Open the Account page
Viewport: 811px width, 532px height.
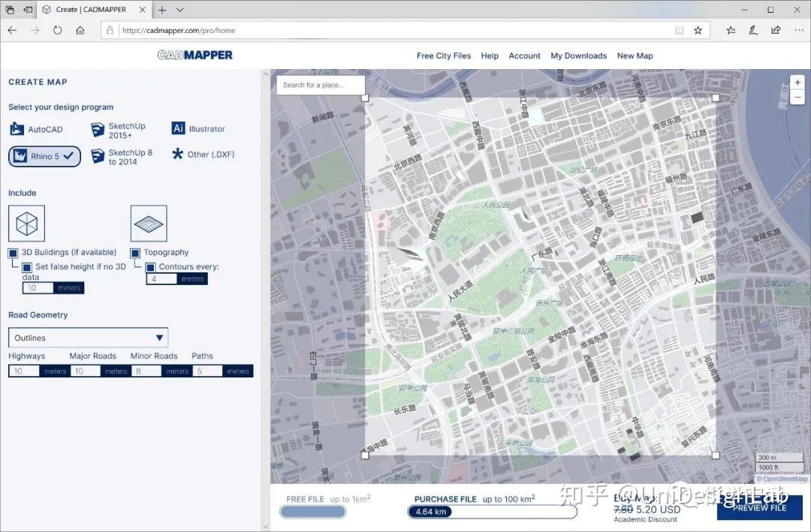point(524,56)
